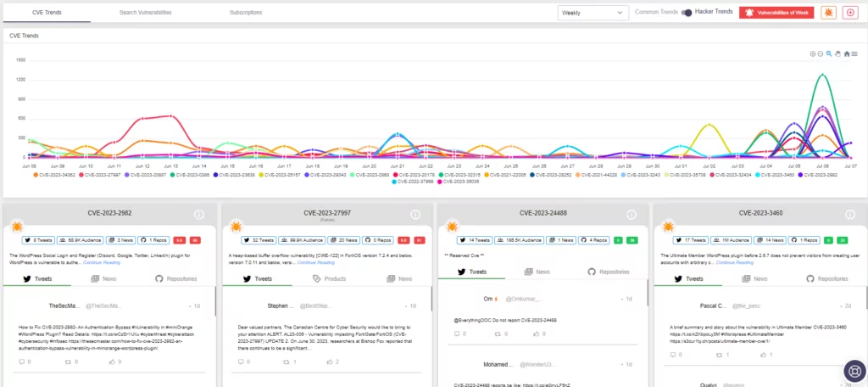Click Continue Reading on CVE-2023-2982 card

pyautogui.click(x=102, y=262)
